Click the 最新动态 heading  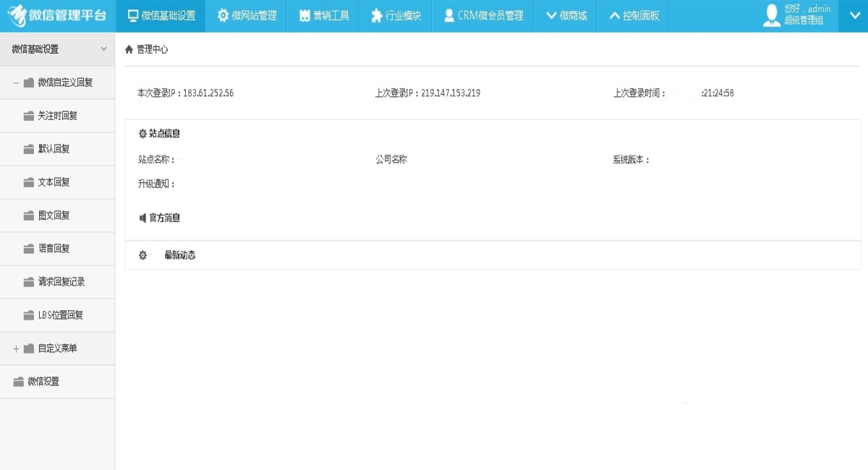pyautogui.click(x=180, y=255)
